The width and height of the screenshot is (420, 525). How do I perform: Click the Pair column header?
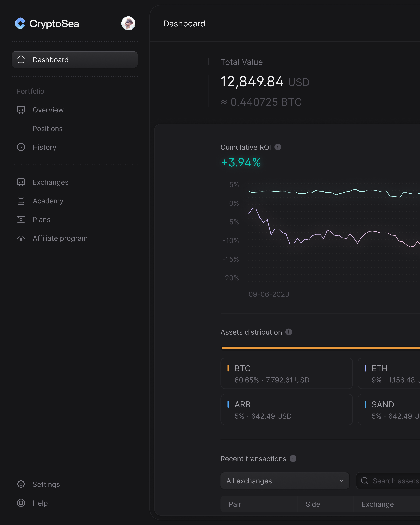pos(235,504)
